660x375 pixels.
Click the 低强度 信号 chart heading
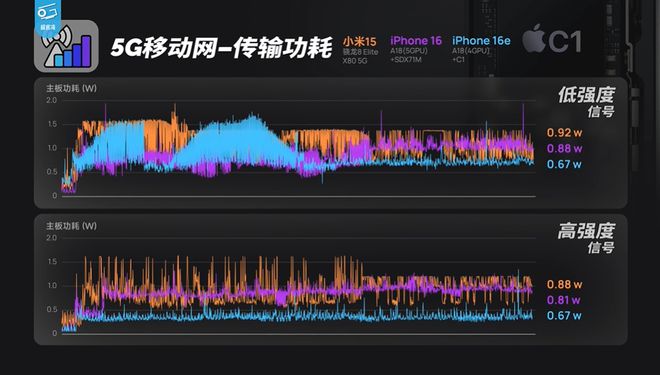[x=587, y=102]
